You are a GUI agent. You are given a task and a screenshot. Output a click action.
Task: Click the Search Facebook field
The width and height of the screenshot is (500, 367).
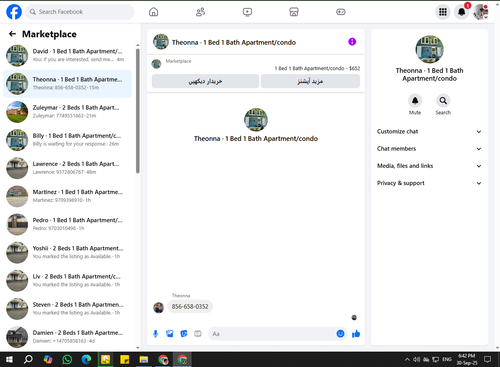pos(80,12)
